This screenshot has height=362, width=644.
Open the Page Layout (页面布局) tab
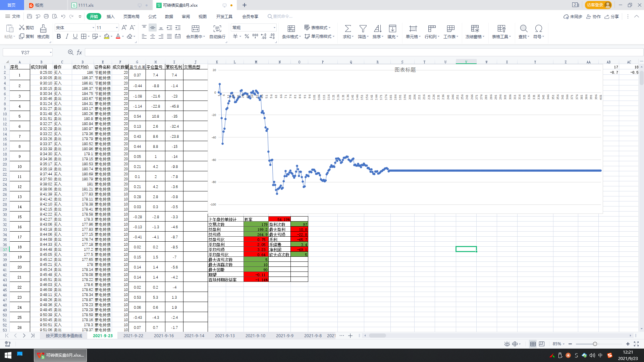click(x=131, y=16)
